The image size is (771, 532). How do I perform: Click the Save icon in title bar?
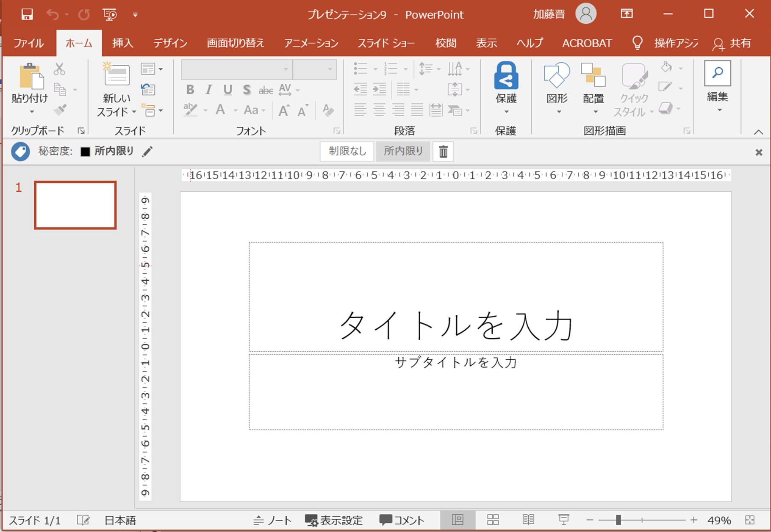point(27,14)
